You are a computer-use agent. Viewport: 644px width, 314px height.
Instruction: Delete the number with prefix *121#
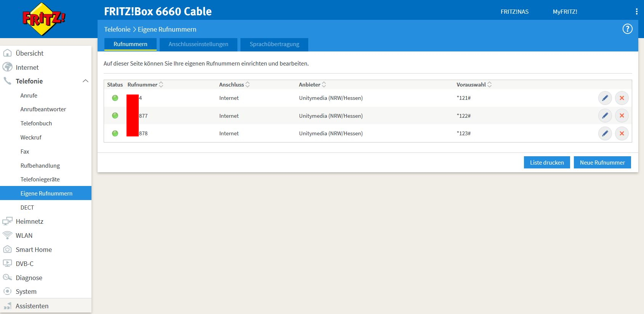point(622,98)
